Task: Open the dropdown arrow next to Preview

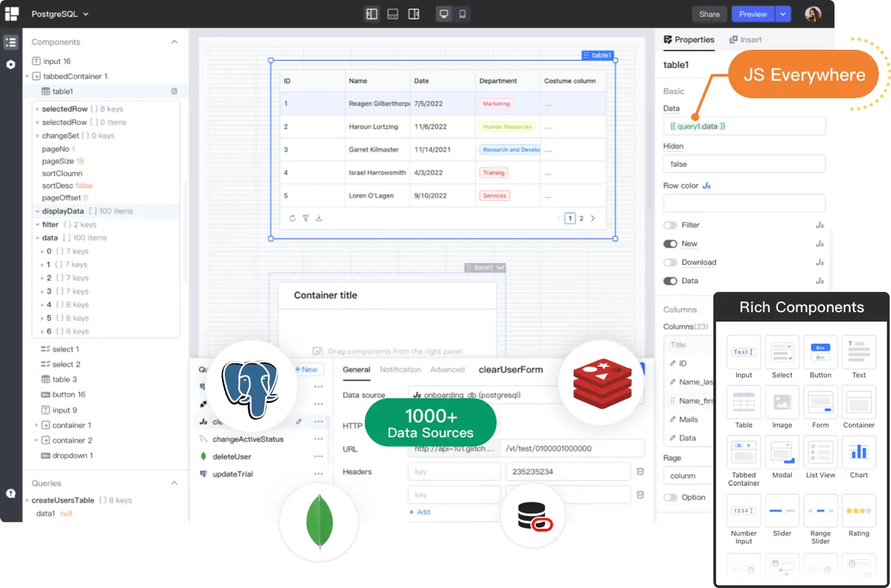Action: (x=784, y=14)
